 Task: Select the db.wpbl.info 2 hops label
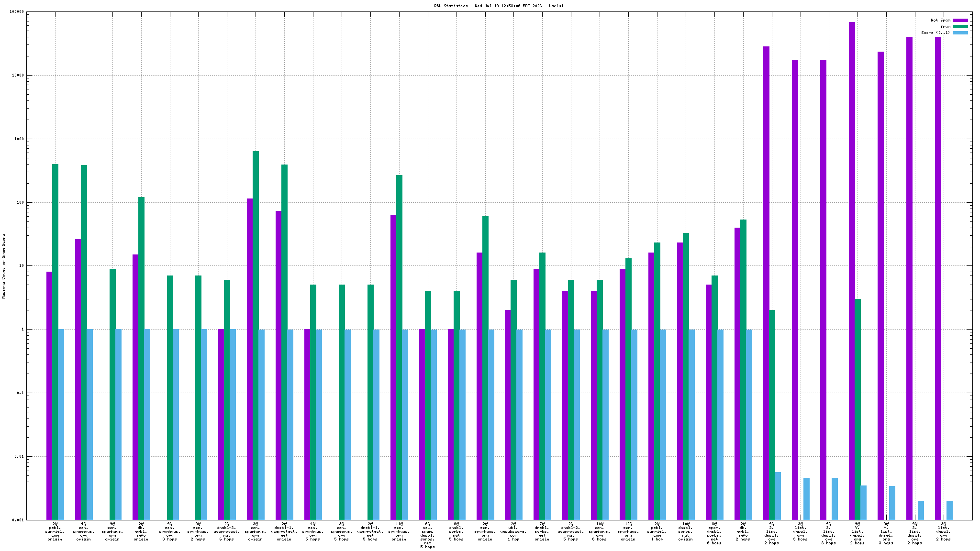coord(743,531)
